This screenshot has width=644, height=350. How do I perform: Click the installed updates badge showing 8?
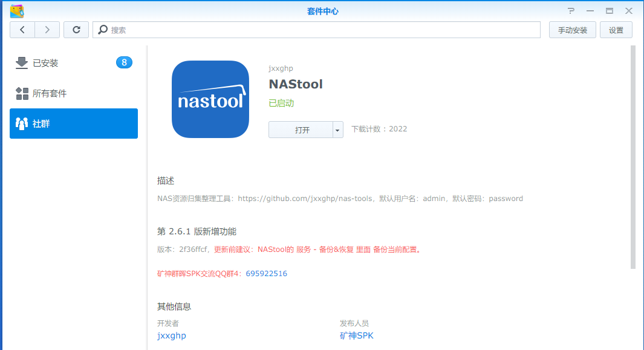(124, 62)
